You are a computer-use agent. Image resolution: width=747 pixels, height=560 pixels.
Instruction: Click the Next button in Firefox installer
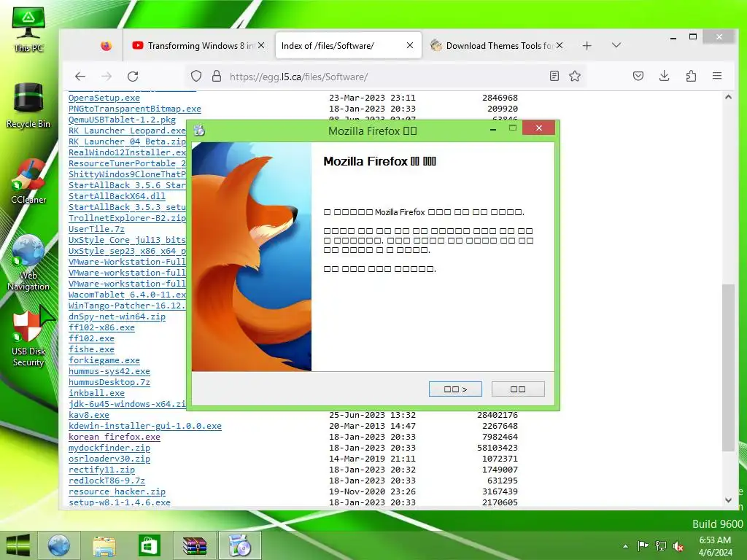455,389
